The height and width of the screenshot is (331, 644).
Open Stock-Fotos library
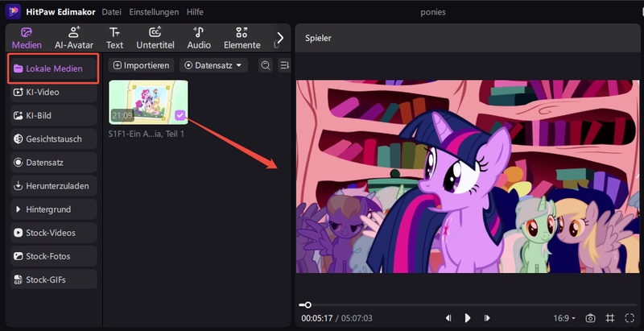tap(53, 256)
